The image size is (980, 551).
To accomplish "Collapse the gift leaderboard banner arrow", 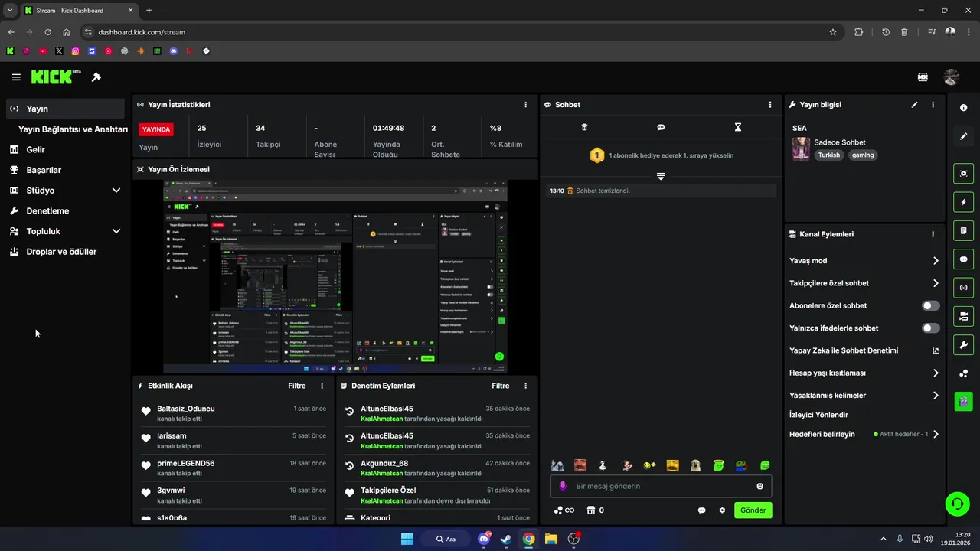I will point(661,176).
